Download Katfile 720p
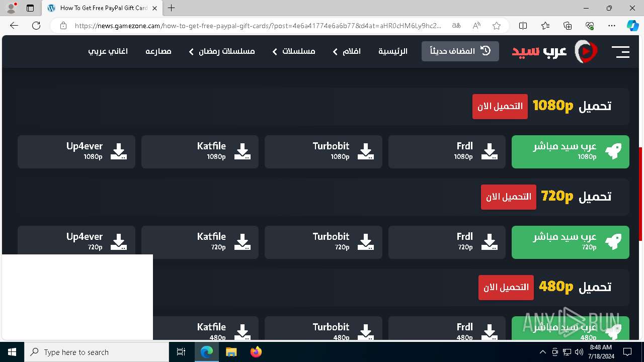Image resolution: width=644 pixels, height=362 pixels. [x=200, y=242]
